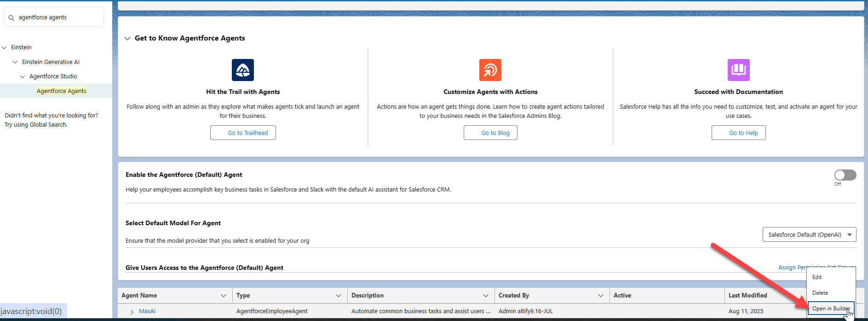Click into the Quick Find search field
The height and width of the screenshot is (321, 868).
57,18
